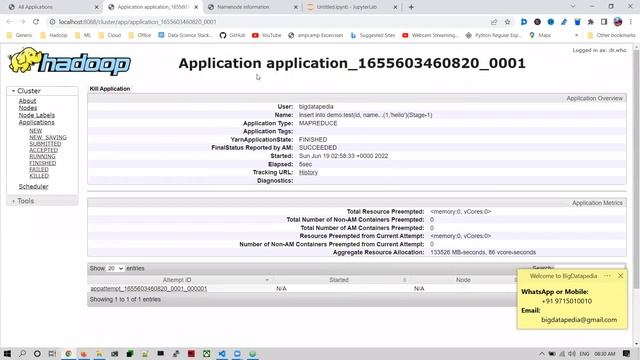This screenshot has height=360, width=640.
Task: Open the Chrome three-dot menu
Action: point(631,22)
